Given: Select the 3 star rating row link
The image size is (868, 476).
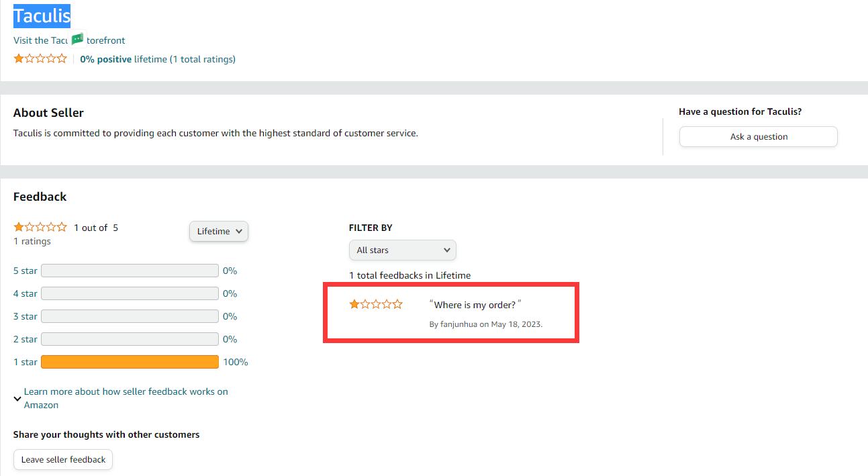Looking at the screenshot, I should point(26,317).
